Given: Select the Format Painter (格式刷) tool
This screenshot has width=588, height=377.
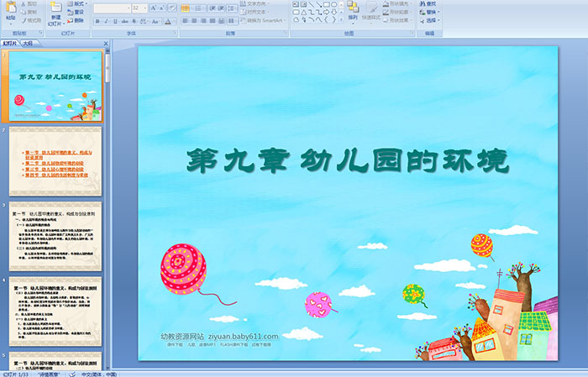Looking at the screenshot, I should (31, 20).
